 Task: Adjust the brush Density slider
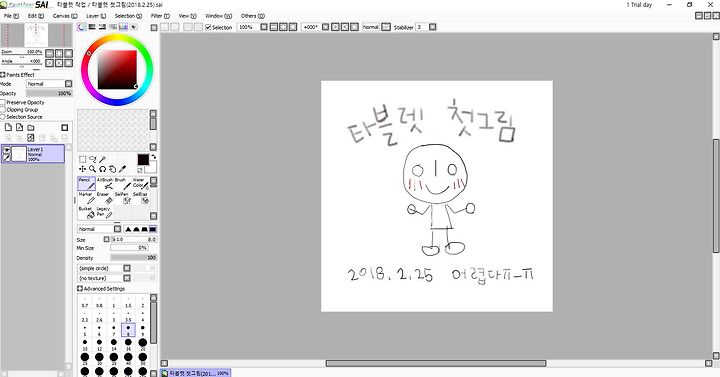[134, 258]
